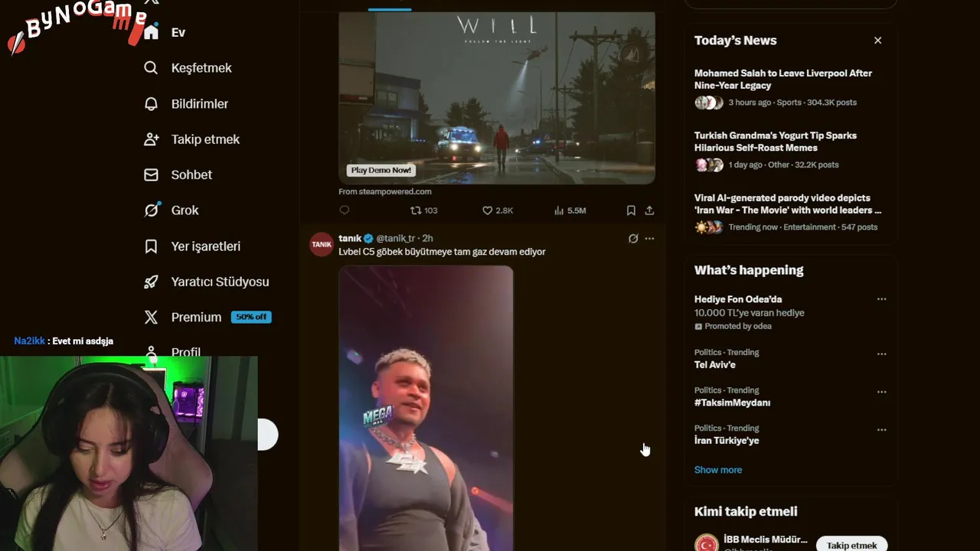Click İBB Meclis Müdür profile avatar

(706, 543)
